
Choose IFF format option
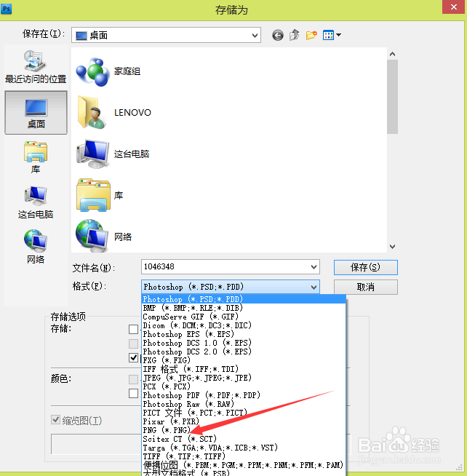244,369
